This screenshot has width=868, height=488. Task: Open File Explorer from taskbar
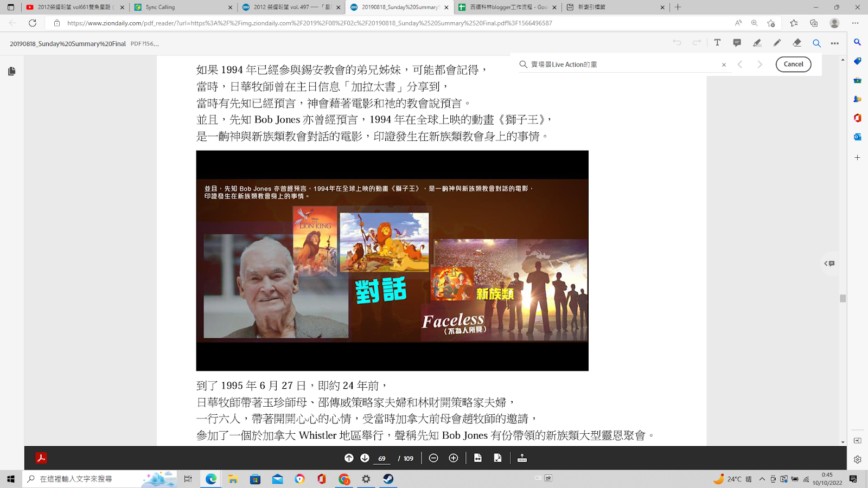[x=233, y=479]
